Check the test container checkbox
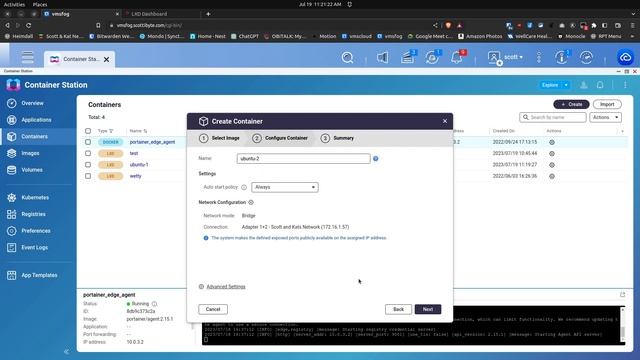Image resolution: width=640 pixels, height=360 pixels. coord(88,153)
